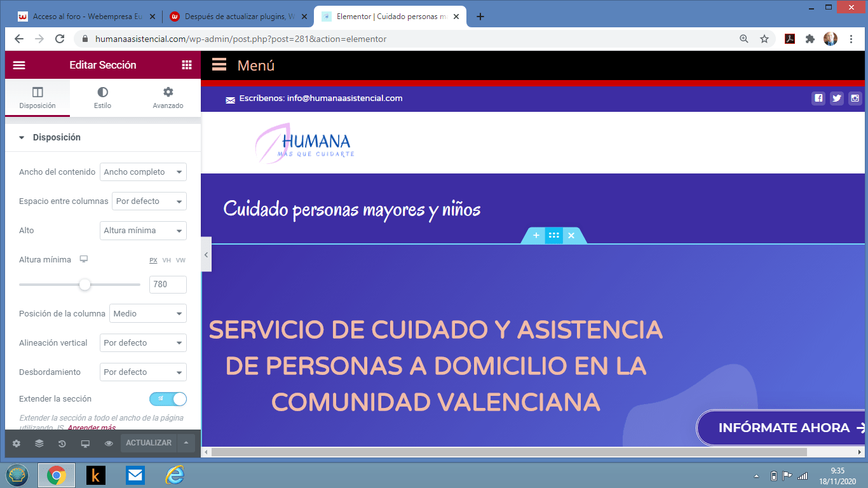Show hidden tray icons arrow
This screenshot has height=488, width=868.
coord(756,476)
